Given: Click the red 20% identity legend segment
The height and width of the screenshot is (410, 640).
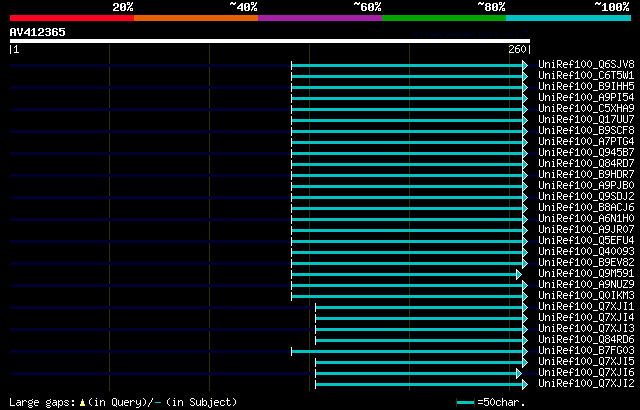Looking at the screenshot, I should (72, 18).
